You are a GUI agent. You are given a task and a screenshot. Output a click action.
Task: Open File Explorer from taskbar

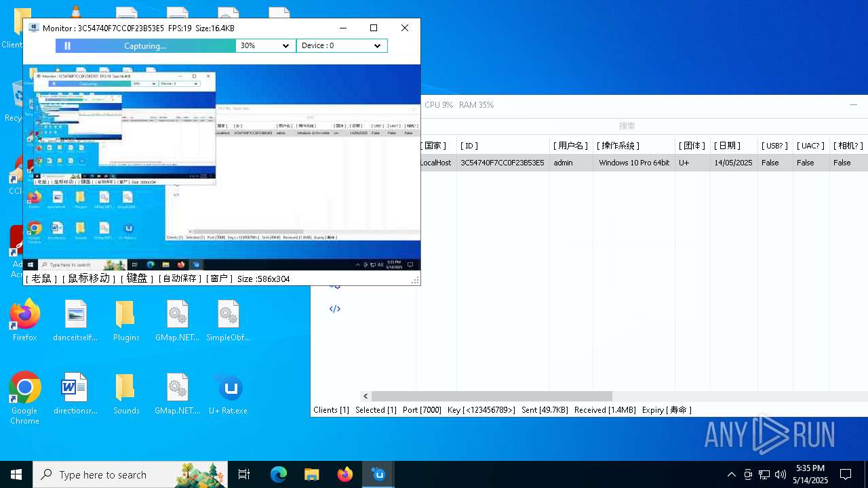tap(311, 474)
